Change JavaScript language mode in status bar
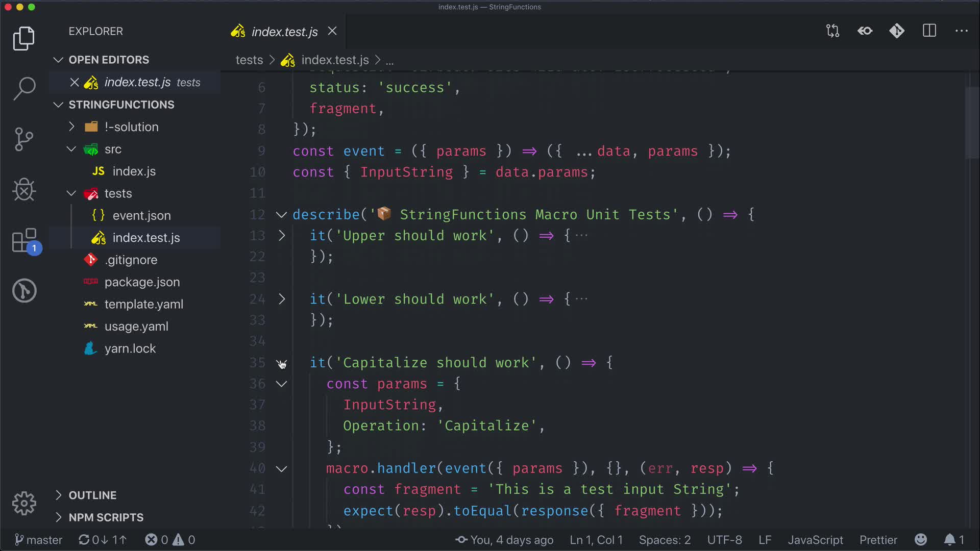Viewport: 980px width, 551px height. 815,540
